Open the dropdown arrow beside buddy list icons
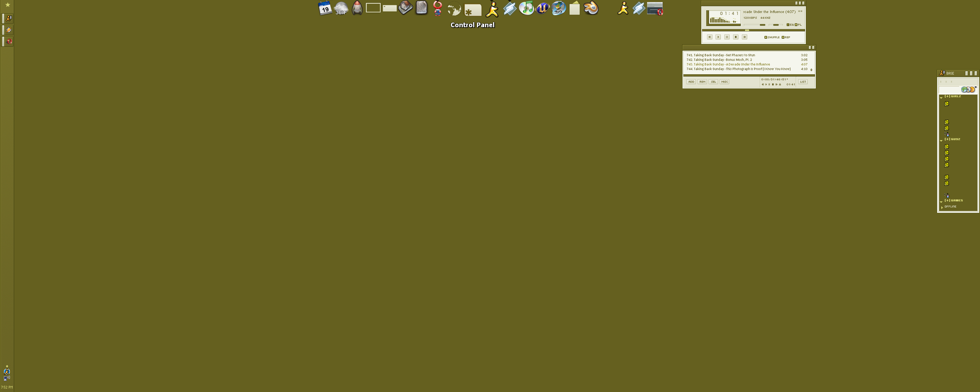The height and width of the screenshot is (392, 980). (x=975, y=88)
